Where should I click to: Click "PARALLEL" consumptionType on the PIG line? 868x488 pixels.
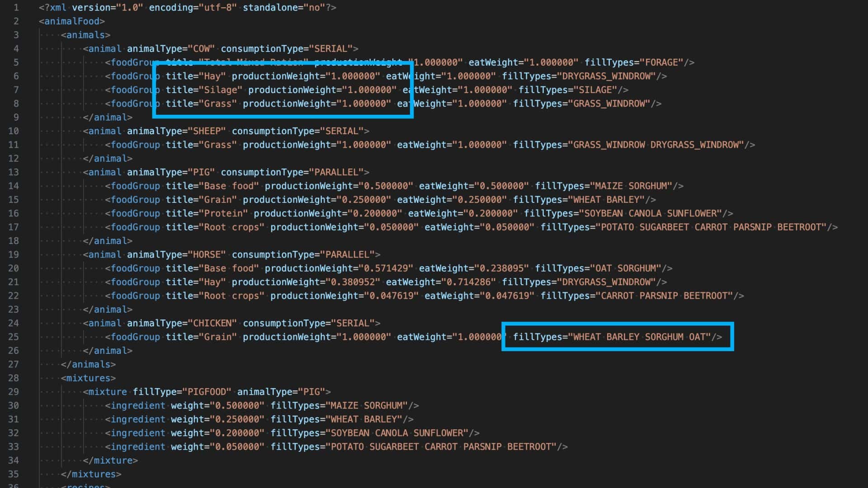click(336, 172)
